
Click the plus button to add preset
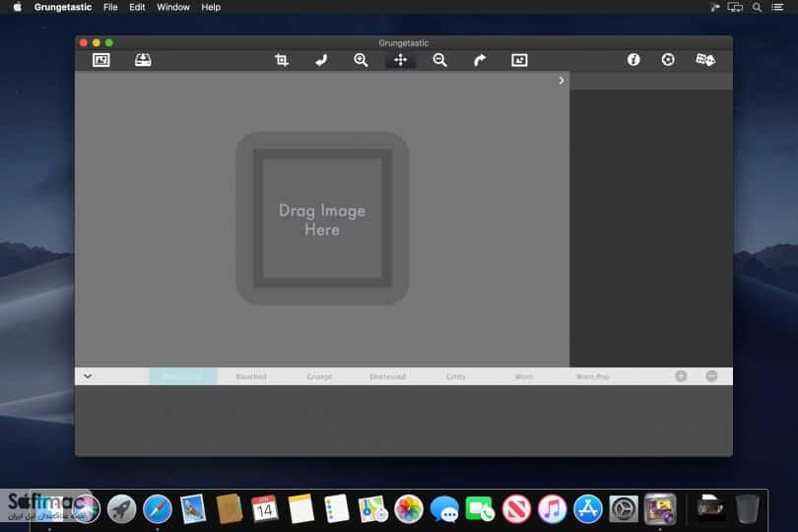pyautogui.click(x=681, y=376)
